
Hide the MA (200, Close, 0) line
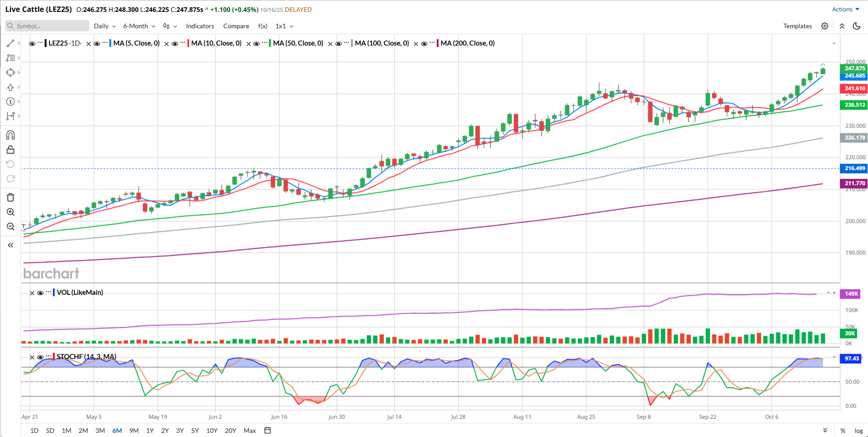pos(424,44)
